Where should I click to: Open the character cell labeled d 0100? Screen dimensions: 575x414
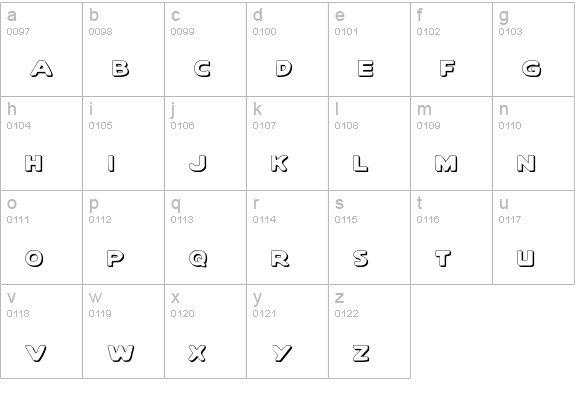click(x=288, y=50)
